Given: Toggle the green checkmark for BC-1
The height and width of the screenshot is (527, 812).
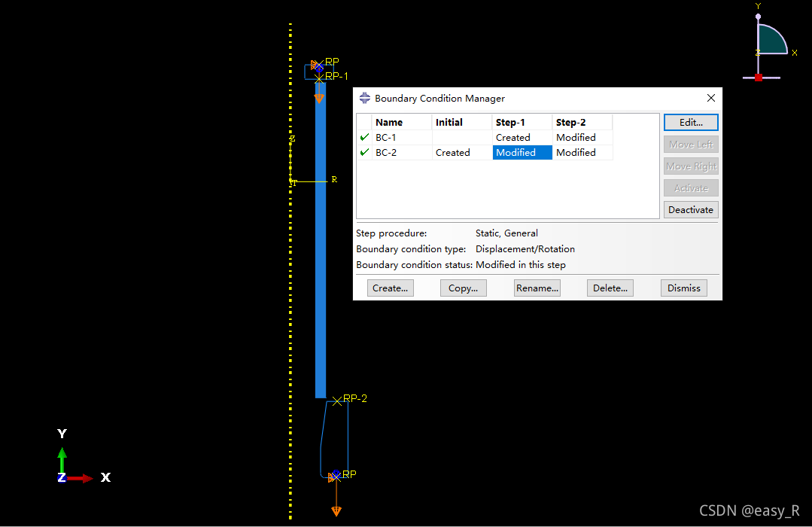Looking at the screenshot, I should [364, 138].
